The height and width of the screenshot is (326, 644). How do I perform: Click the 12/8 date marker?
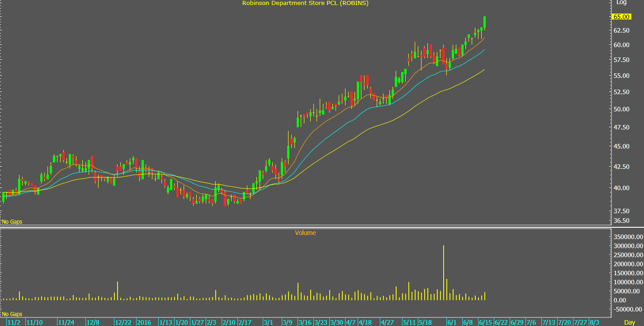click(x=94, y=322)
